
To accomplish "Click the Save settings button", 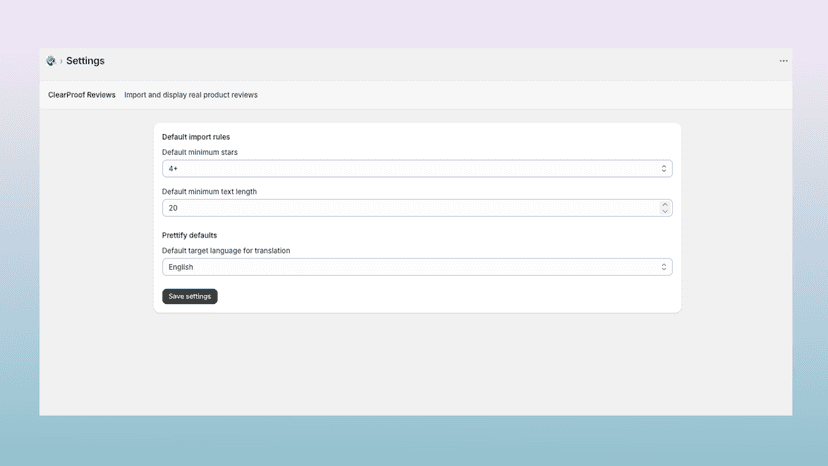I will pos(190,296).
